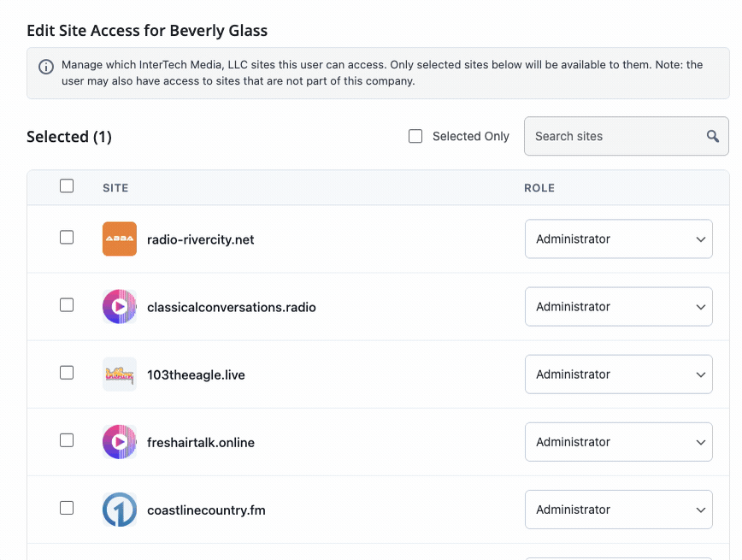Screen dimensions: 742x560
Task: Click the info icon in the notice banner
Action: (46, 66)
